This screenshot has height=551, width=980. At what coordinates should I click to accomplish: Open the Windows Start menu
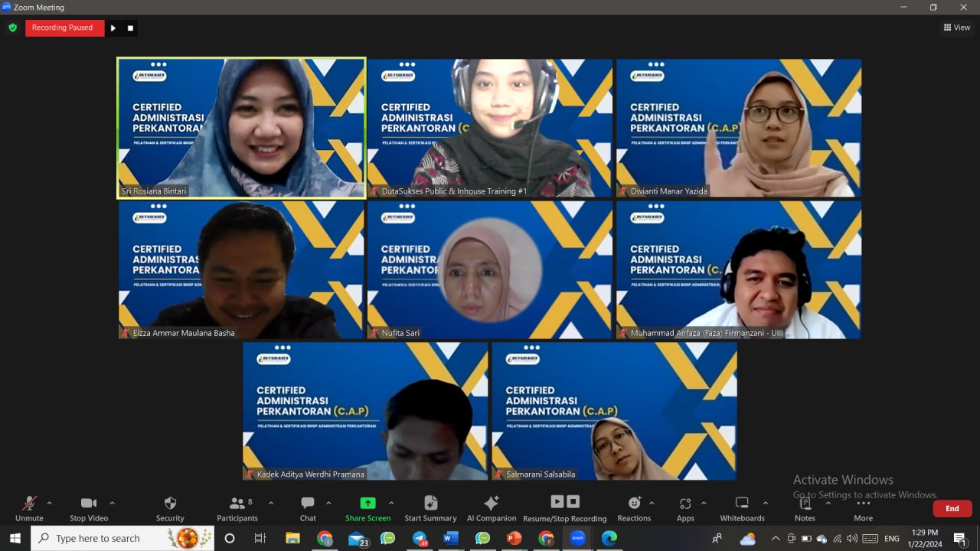point(15,538)
